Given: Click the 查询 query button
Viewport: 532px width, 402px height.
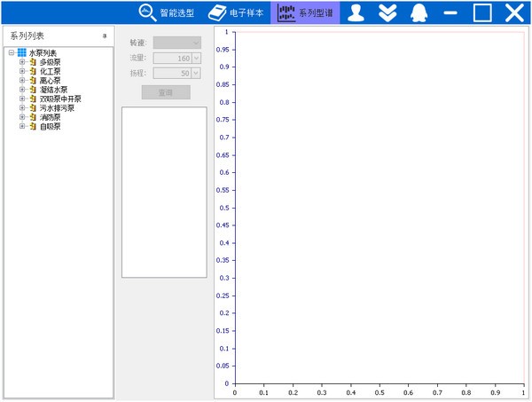Looking at the screenshot, I should 166,92.
